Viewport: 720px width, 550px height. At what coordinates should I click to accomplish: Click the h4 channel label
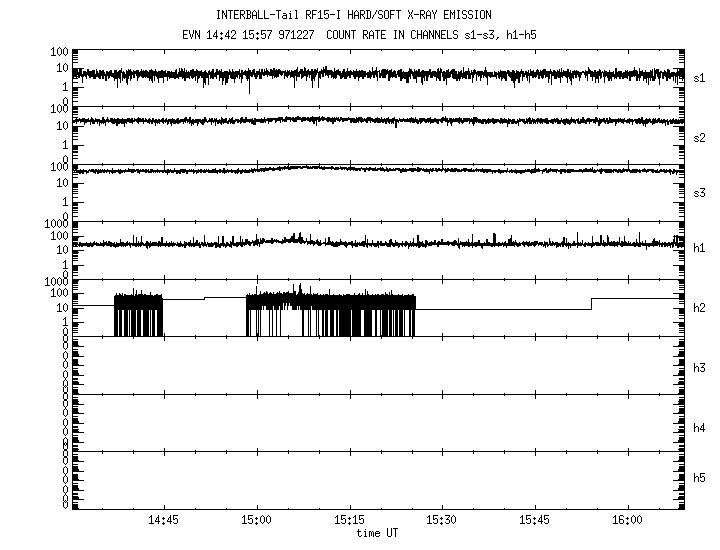(x=699, y=428)
